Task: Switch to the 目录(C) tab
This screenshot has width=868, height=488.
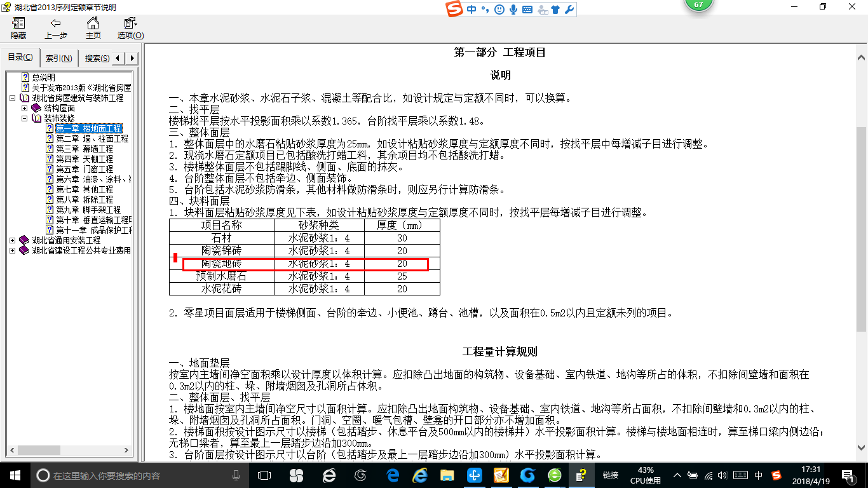Action: pos(20,58)
